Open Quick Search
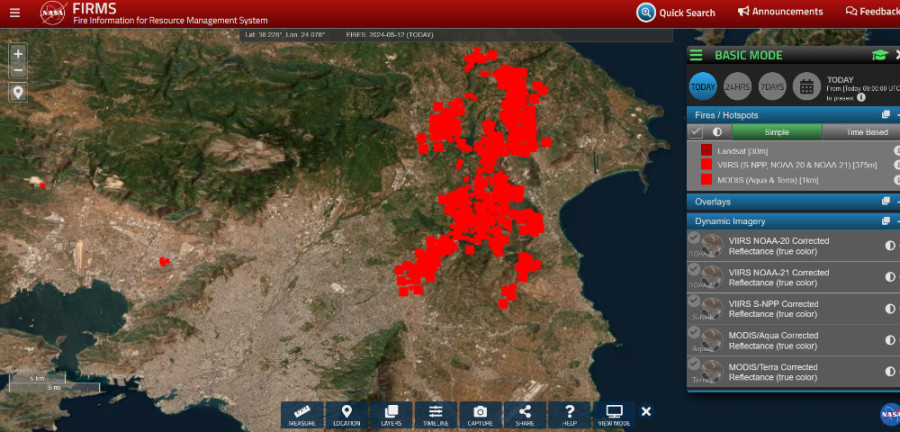The width and height of the screenshot is (900, 432). (677, 13)
